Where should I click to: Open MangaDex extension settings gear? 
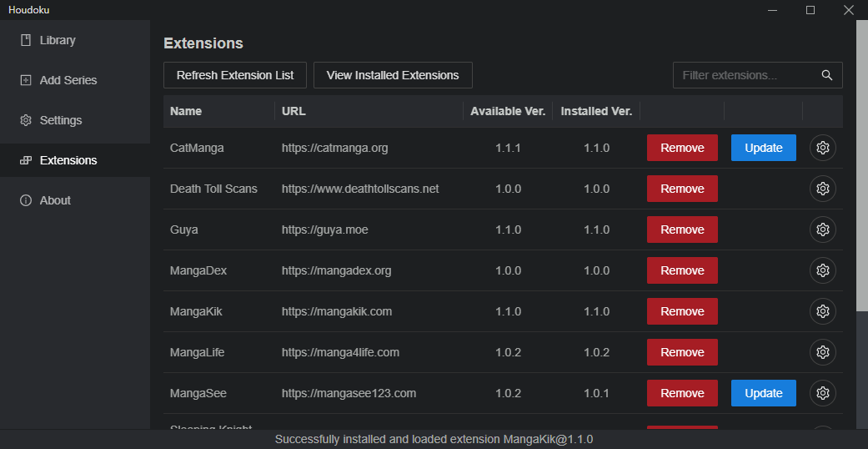[x=823, y=270]
